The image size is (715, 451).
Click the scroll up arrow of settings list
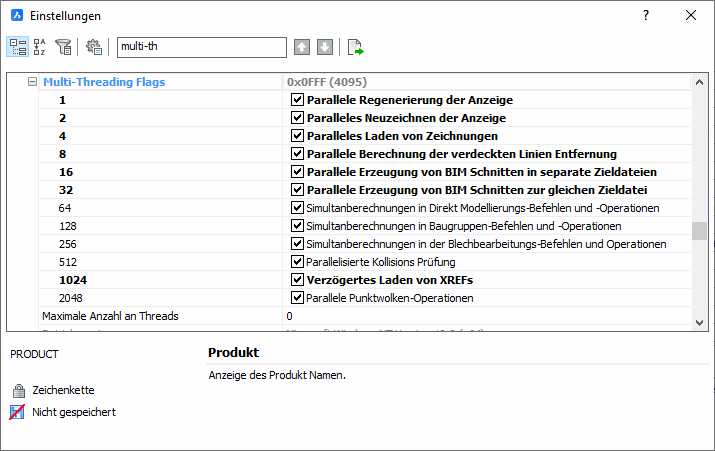pyautogui.click(x=699, y=83)
